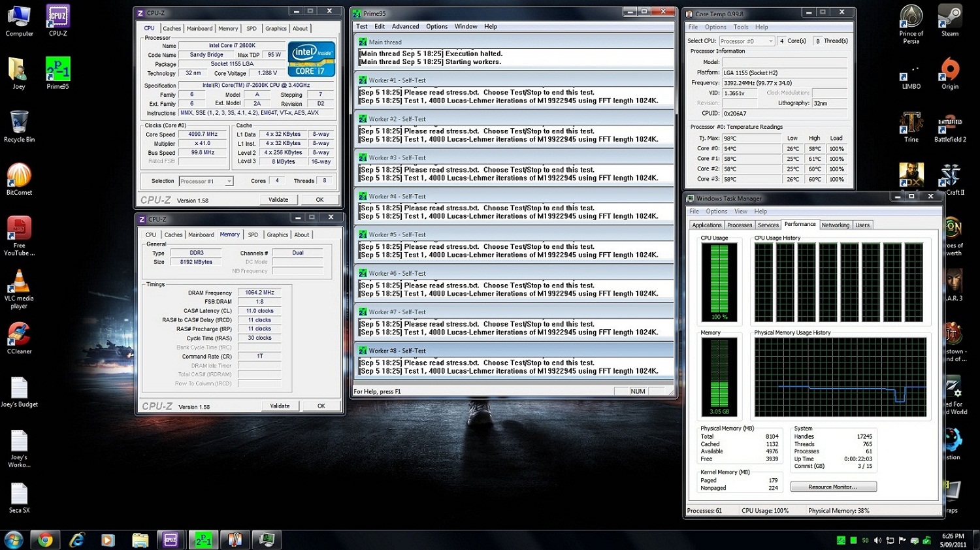This screenshot has height=550, width=980.
Task: Select the Trine game shortcut
Action: 911,126
